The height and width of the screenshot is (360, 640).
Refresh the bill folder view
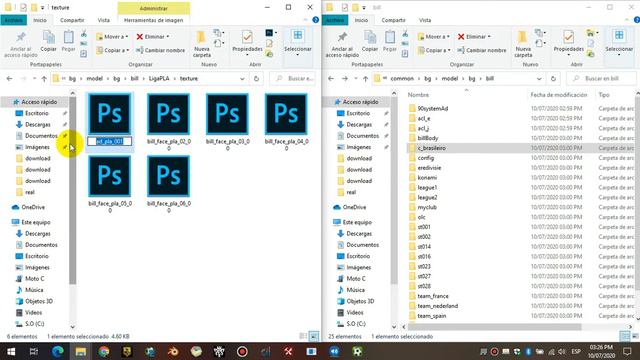(x=553, y=78)
